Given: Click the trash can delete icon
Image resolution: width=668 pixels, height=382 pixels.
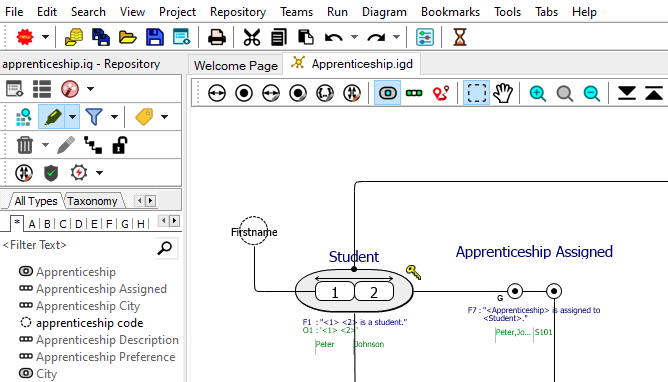Looking at the screenshot, I should (25, 145).
